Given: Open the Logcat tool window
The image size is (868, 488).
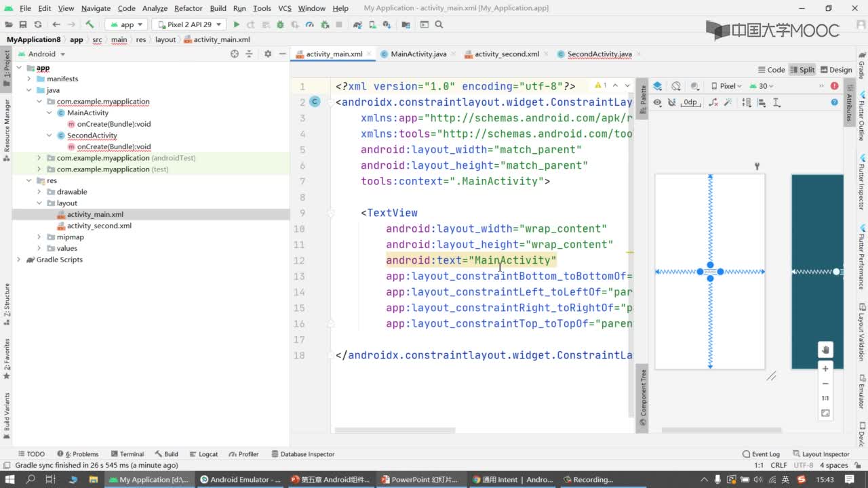Looking at the screenshot, I should coord(203,454).
